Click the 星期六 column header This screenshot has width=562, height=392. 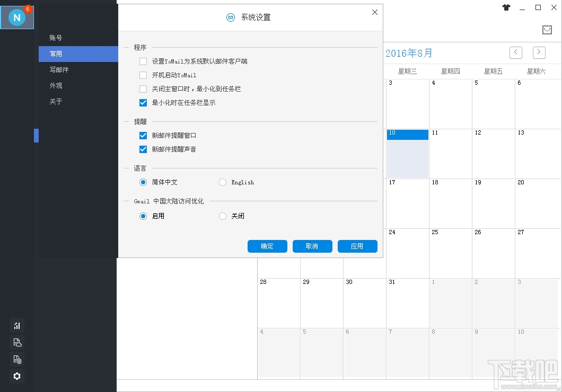(536, 71)
